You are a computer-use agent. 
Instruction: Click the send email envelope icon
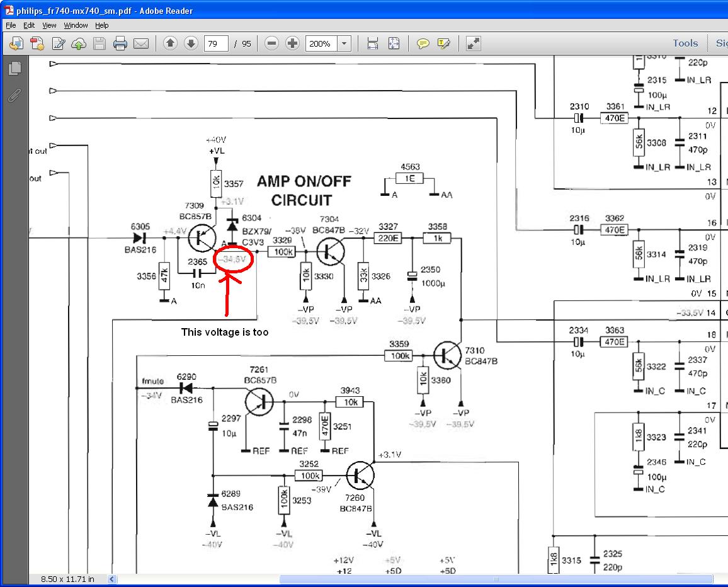click(140, 43)
